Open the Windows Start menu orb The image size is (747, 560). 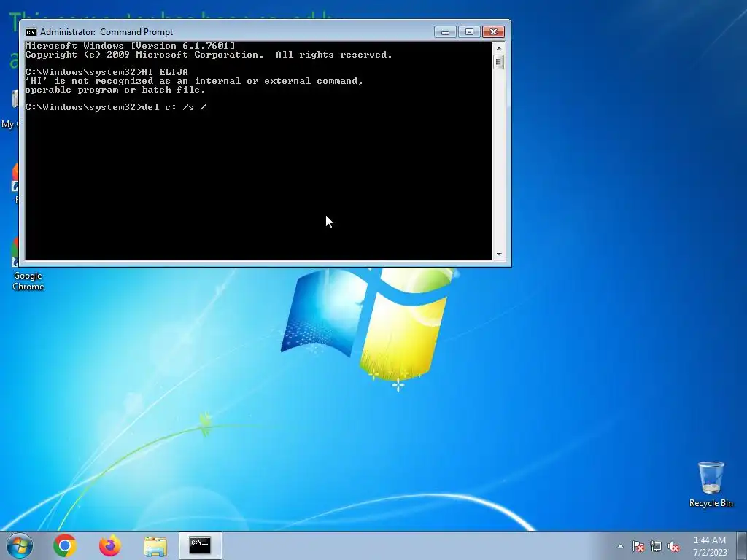[20, 545]
